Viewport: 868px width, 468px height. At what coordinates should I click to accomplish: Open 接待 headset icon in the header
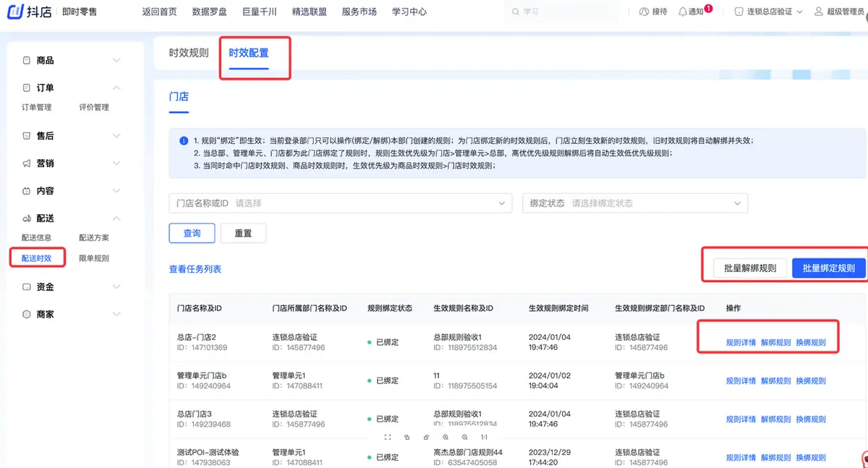tap(644, 12)
